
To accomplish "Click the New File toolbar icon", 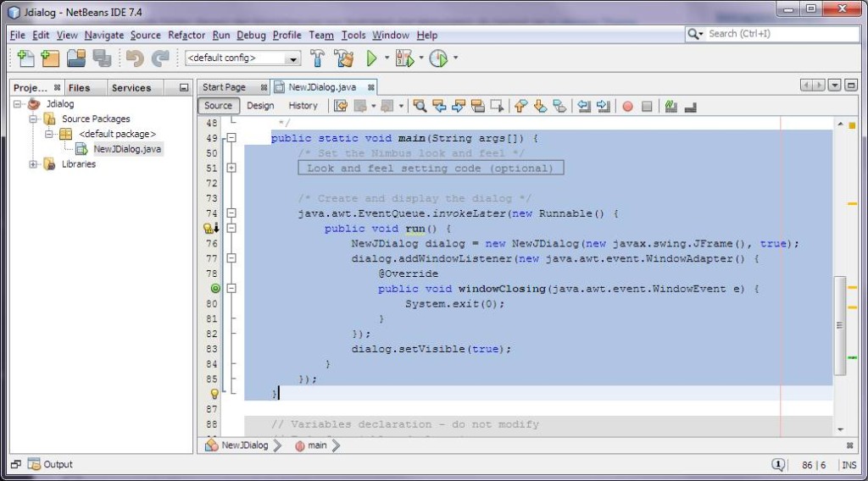I will coord(25,58).
